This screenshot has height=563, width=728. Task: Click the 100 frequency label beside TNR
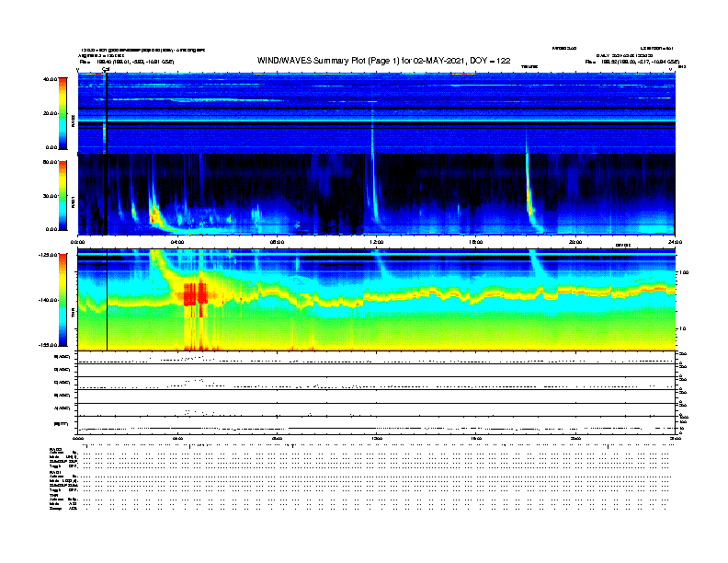pyautogui.click(x=683, y=272)
